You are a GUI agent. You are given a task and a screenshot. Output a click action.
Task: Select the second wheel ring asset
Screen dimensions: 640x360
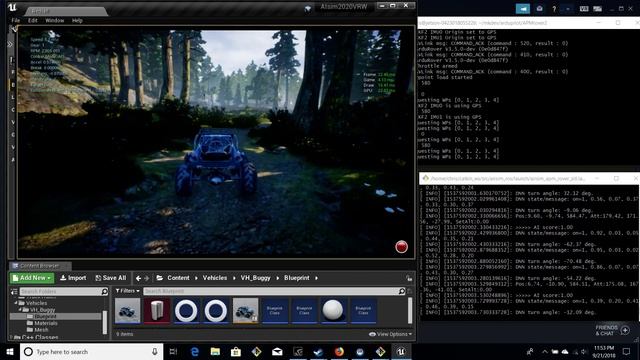[x=216, y=311]
